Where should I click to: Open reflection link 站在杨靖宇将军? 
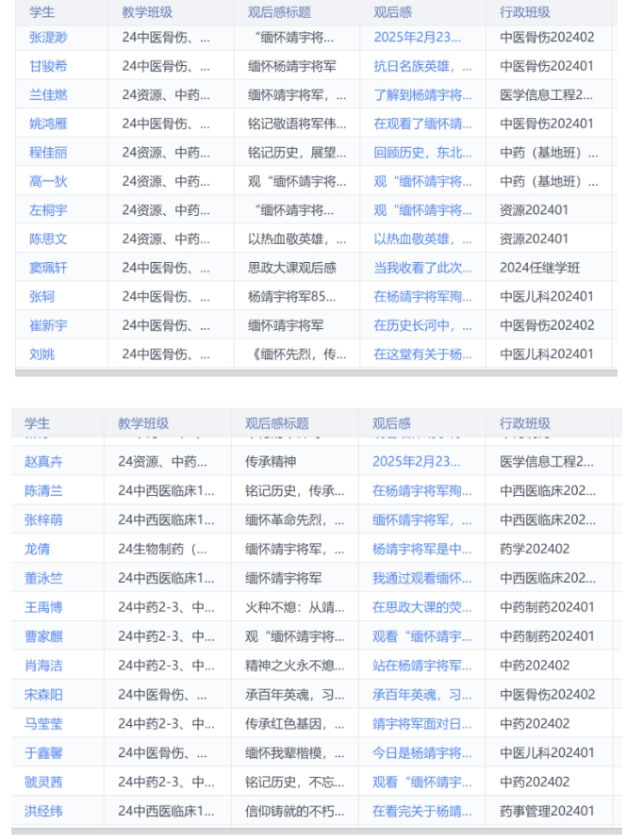tap(421, 666)
